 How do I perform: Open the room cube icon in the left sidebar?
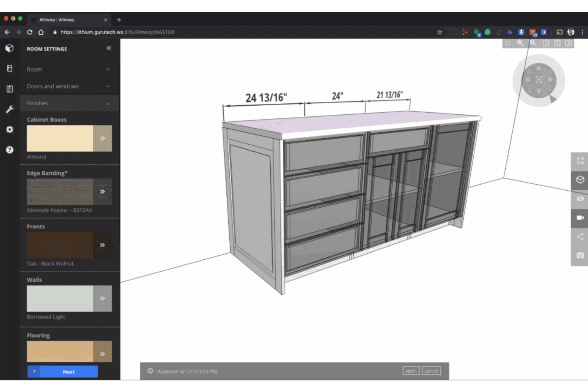click(10, 48)
